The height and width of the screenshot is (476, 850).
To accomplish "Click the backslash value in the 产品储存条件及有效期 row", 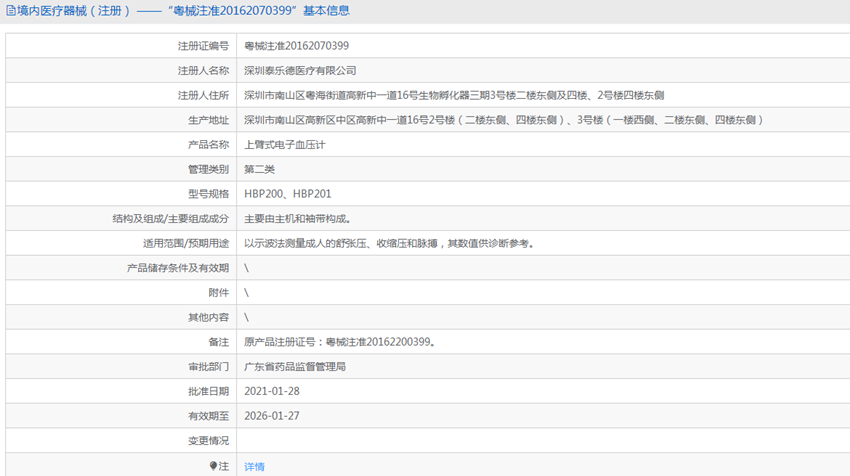I will tap(247, 268).
